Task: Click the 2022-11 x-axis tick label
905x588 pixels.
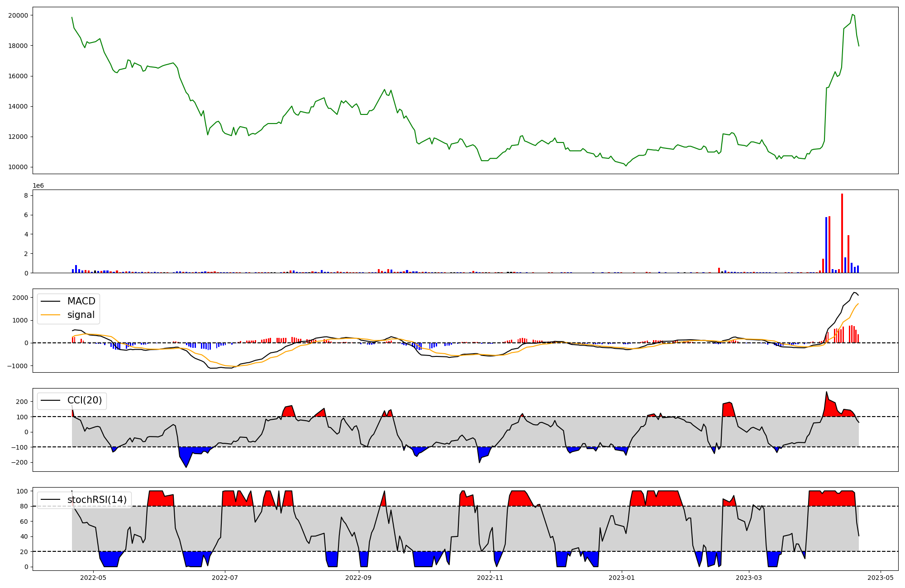Action: point(490,578)
